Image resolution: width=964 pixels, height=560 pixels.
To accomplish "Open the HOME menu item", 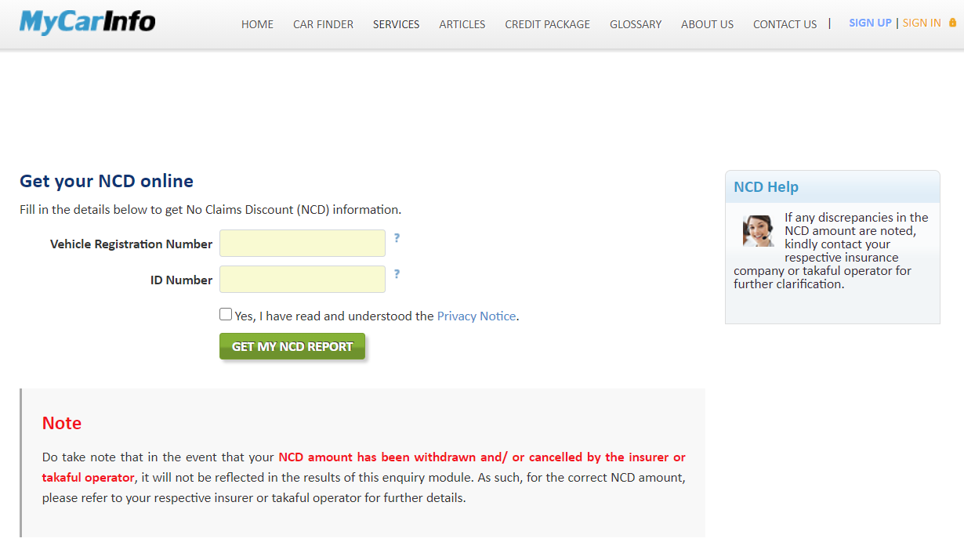I will [257, 24].
